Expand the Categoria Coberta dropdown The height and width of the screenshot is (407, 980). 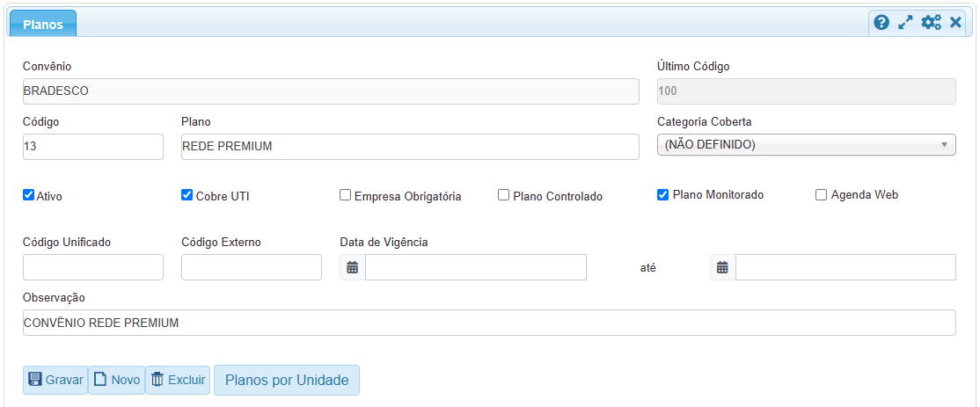[806, 145]
